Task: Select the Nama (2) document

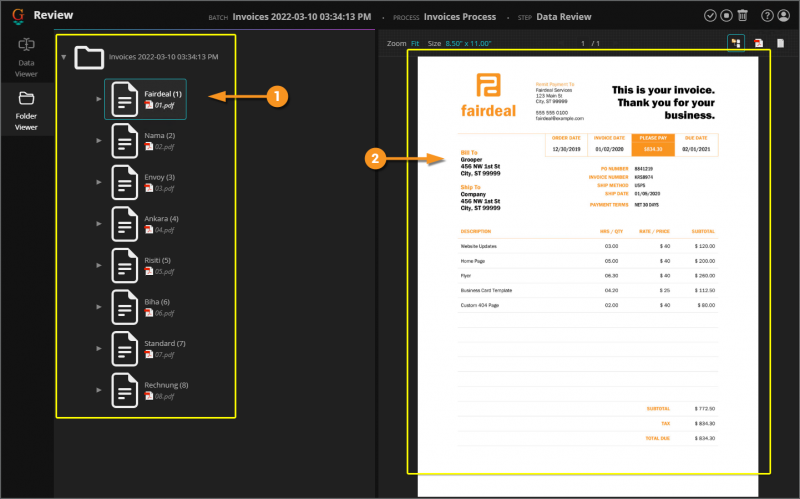Action: [145, 141]
